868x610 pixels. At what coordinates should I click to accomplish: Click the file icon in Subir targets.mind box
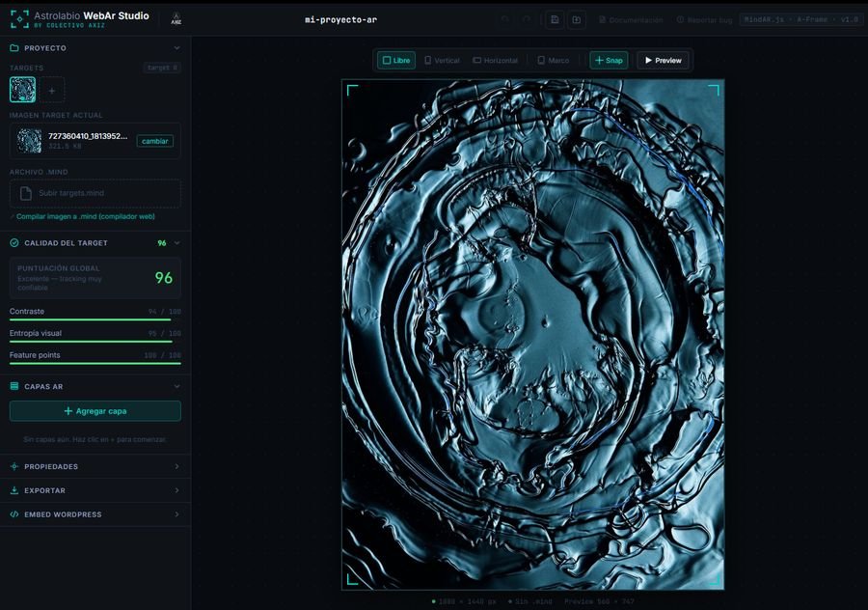[x=25, y=193]
